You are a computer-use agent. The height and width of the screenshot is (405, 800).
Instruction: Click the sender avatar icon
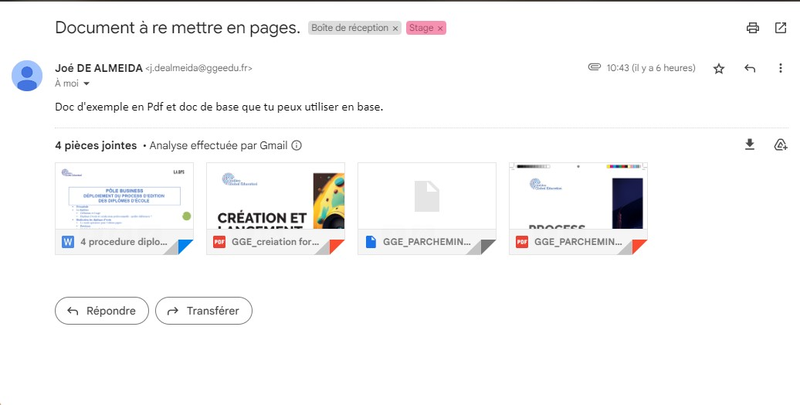tap(27, 75)
